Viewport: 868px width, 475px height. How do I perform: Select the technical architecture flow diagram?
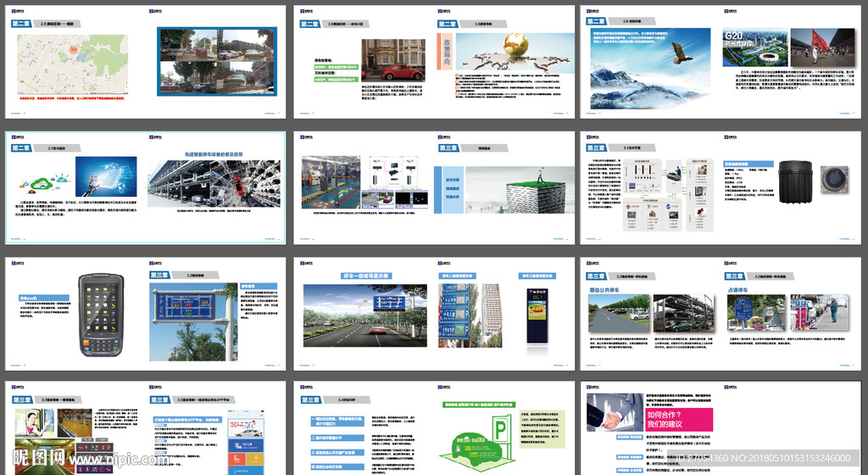pyautogui.click(x=668, y=194)
